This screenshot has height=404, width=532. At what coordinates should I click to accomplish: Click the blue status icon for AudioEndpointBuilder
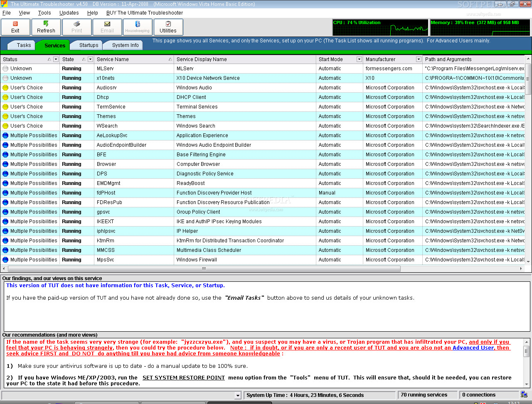coord(5,145)
